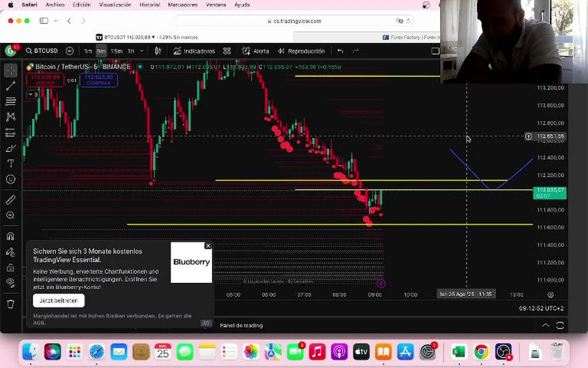Screen dimensions: 588x368
Task: Open the Safari Archivo menu
Action: tap(55, 5)
